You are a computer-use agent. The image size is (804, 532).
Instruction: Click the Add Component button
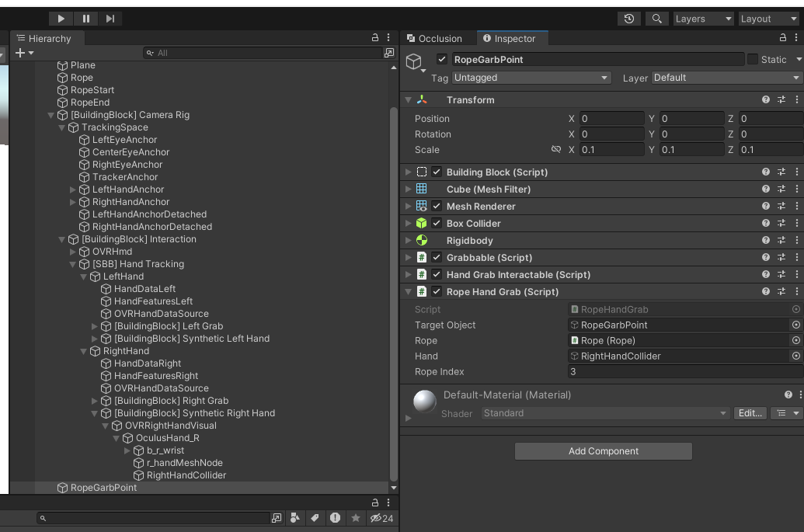click(x=603, y=451)
